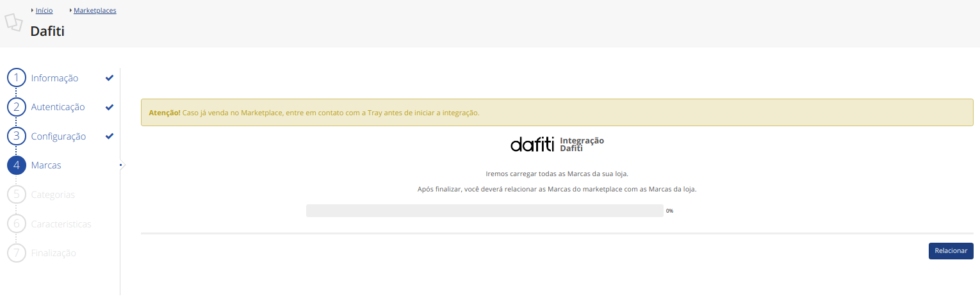Click the 0% progress label
This screenshot has width=980, height=301.
tap(669, 211)
